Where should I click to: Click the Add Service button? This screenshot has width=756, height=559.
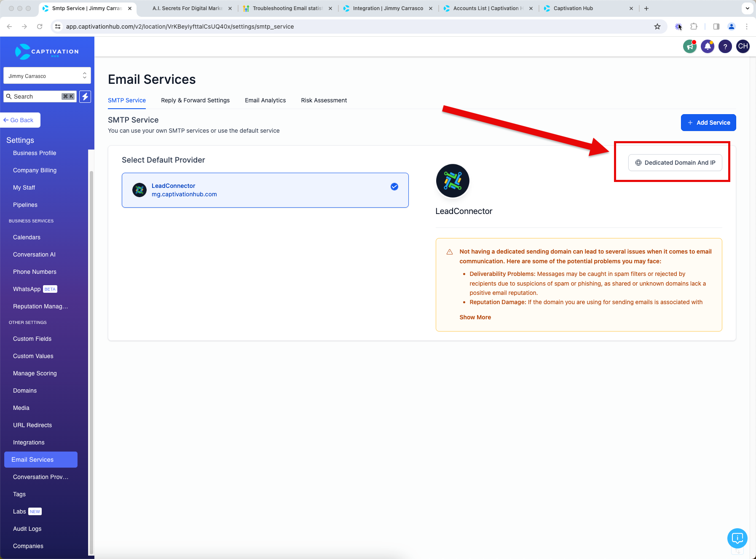(x=708, y=123)
